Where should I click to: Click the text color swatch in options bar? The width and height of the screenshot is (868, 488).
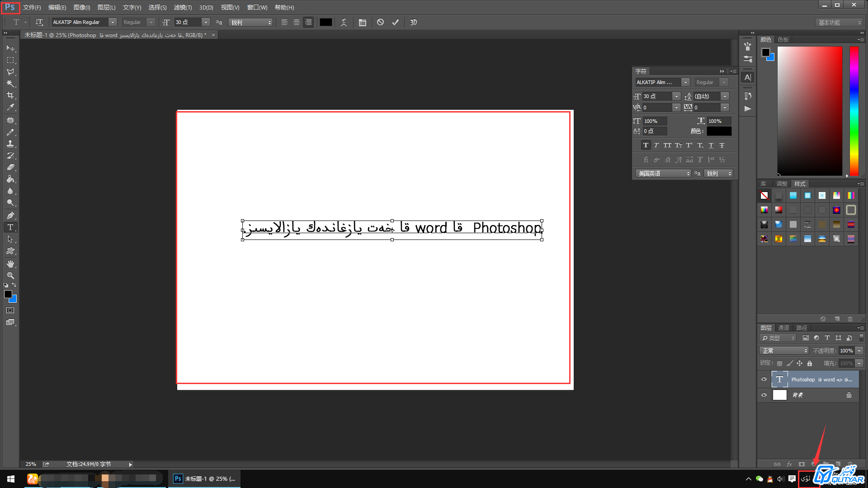click(x=326, y=22)
